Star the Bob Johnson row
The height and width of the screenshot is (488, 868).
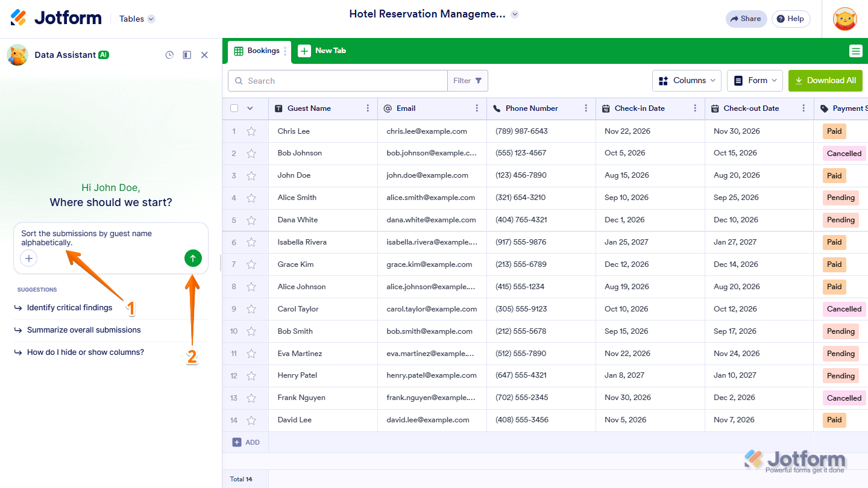[x=251, y=154]
